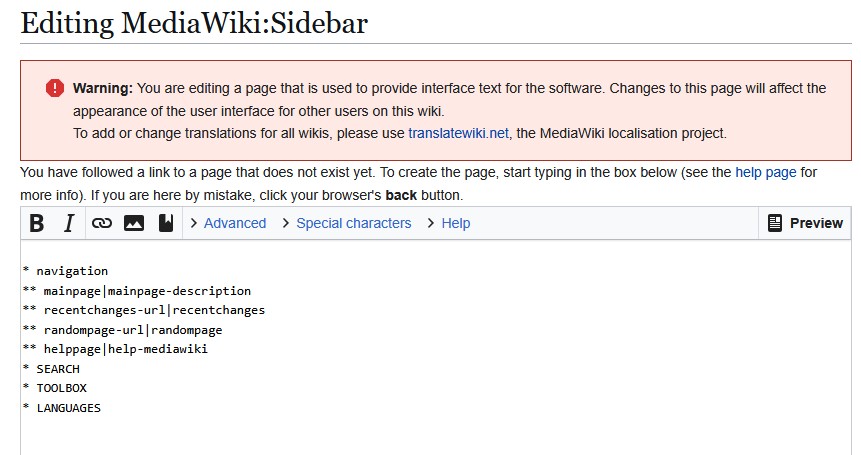Screen dimensions: 861x455
Task: Expand the Special characters section
Action: (346, 223)
